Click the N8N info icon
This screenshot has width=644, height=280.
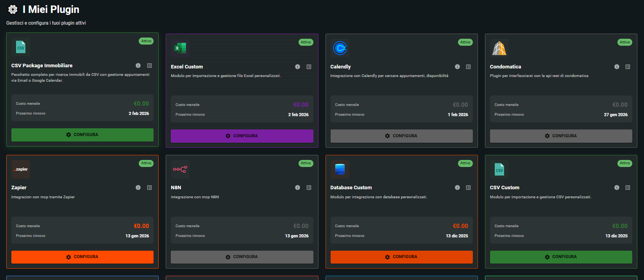coord(297,188)
